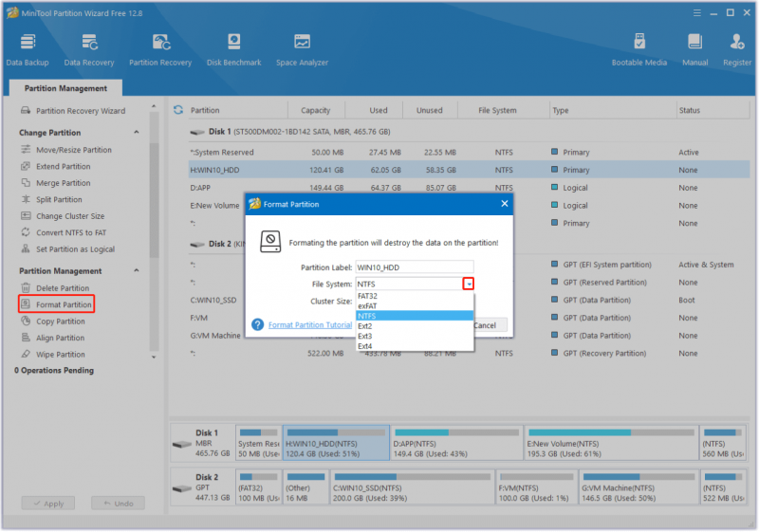Open Space Analyzer

pos(302,50)
